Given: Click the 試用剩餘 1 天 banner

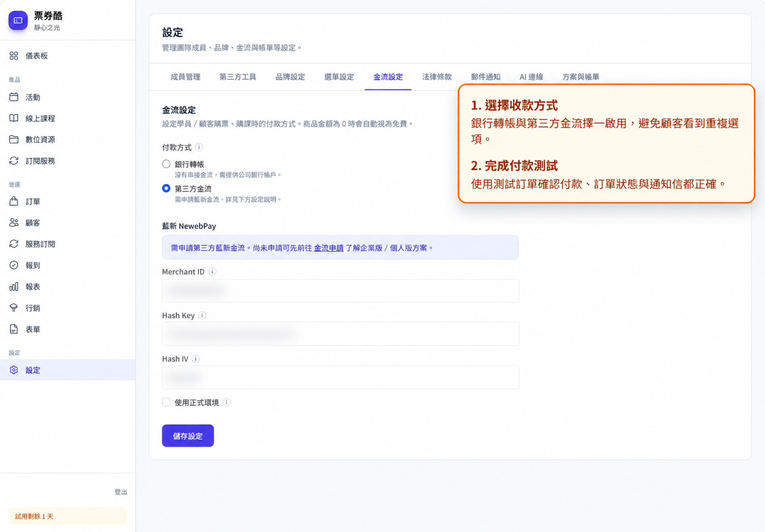Looking at the screenshot, I should pos(68,516).
